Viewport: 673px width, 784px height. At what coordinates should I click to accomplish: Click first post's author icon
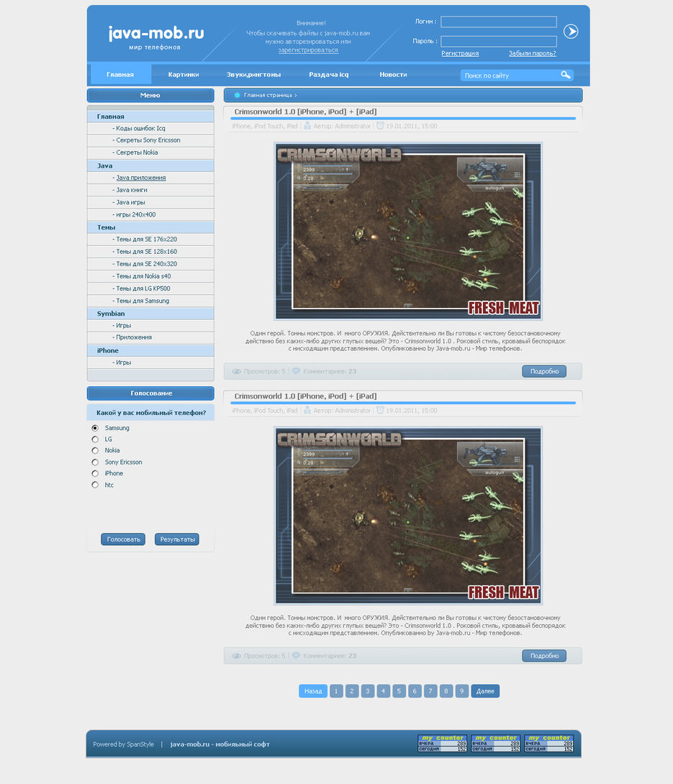[x=307, y=126]
